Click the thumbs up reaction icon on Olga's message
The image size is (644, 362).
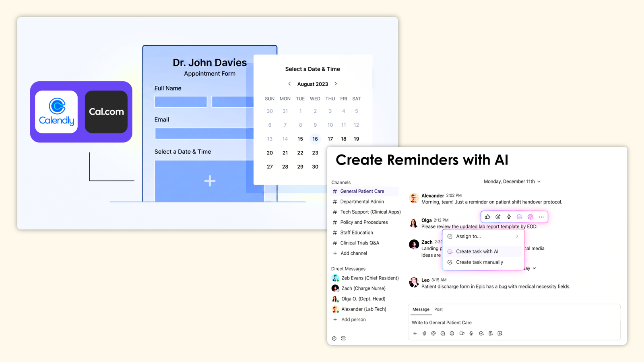pyautogui.click(x=487, y=217)
